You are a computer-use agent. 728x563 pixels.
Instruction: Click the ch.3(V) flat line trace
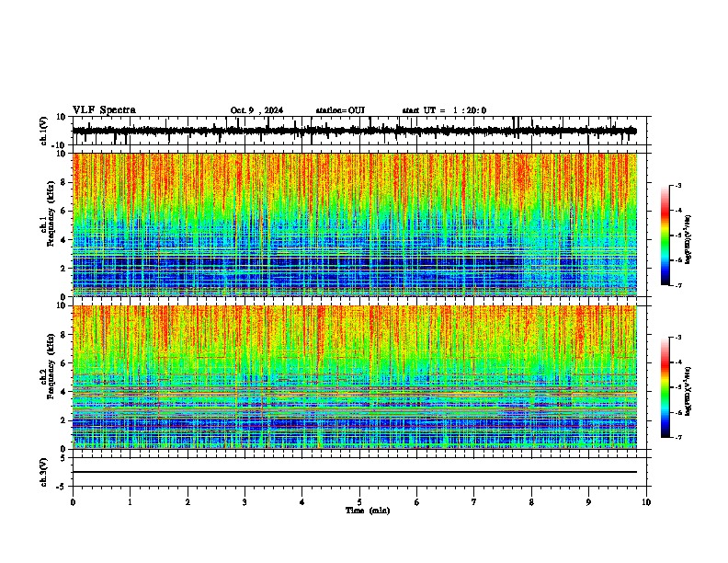[x=355, y=472]
